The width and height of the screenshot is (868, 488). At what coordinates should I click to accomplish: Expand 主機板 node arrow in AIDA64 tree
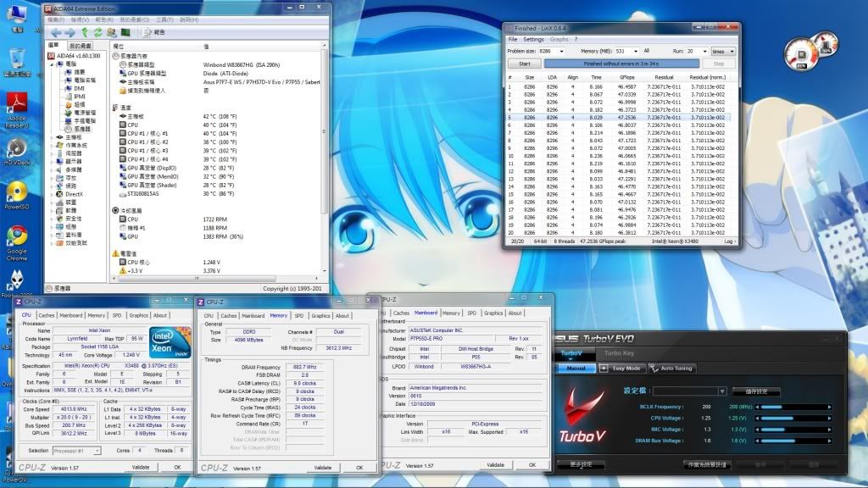[x=53, y=137]
